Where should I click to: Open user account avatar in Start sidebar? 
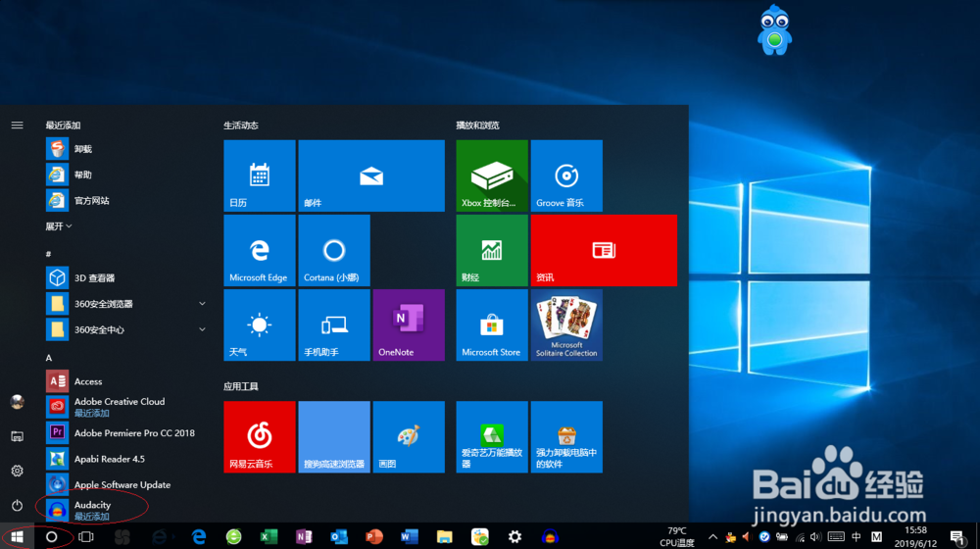(x=17, y=401)
